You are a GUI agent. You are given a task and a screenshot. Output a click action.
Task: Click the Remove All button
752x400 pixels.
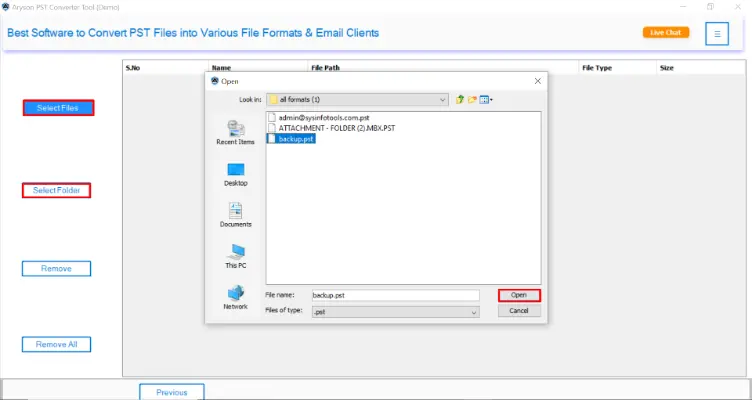coord(56,344)
